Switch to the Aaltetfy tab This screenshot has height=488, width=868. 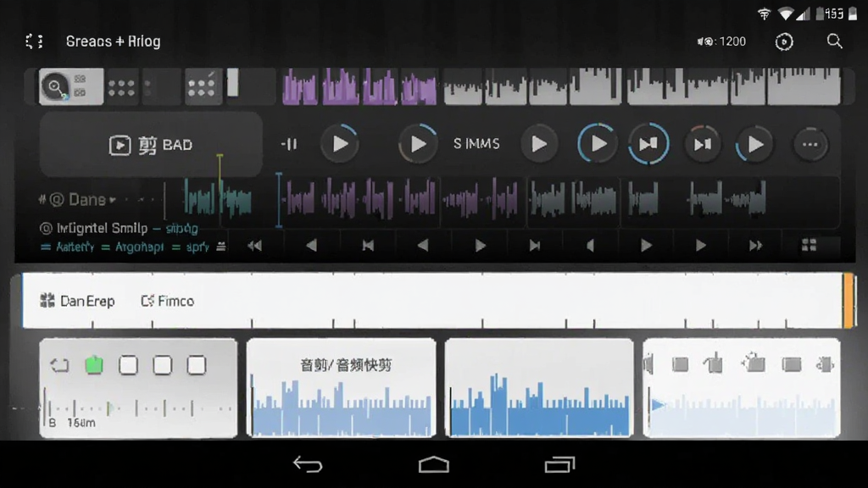tap(68, 247)
